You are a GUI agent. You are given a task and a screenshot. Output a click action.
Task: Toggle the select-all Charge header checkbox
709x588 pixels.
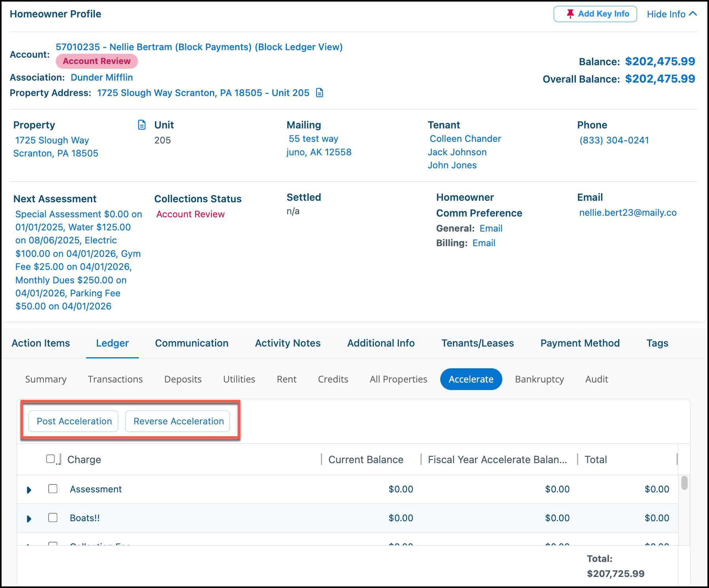pos(51,459)
